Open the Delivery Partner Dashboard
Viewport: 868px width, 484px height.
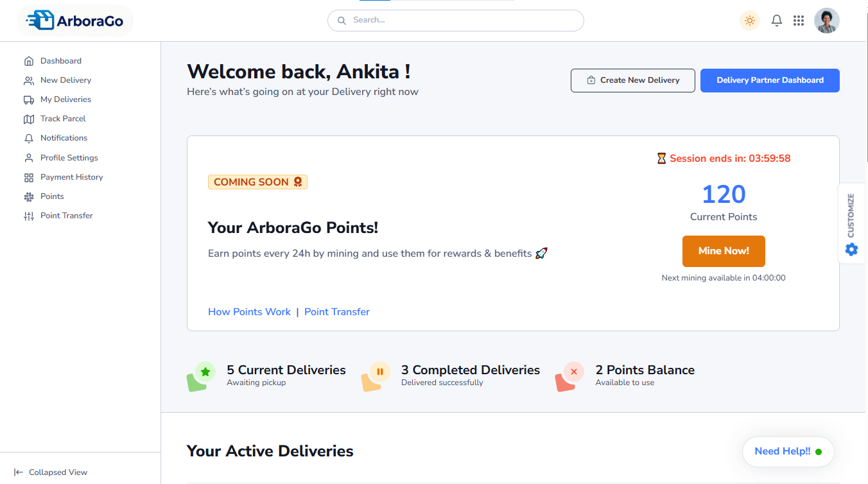[x=770, y=80]
